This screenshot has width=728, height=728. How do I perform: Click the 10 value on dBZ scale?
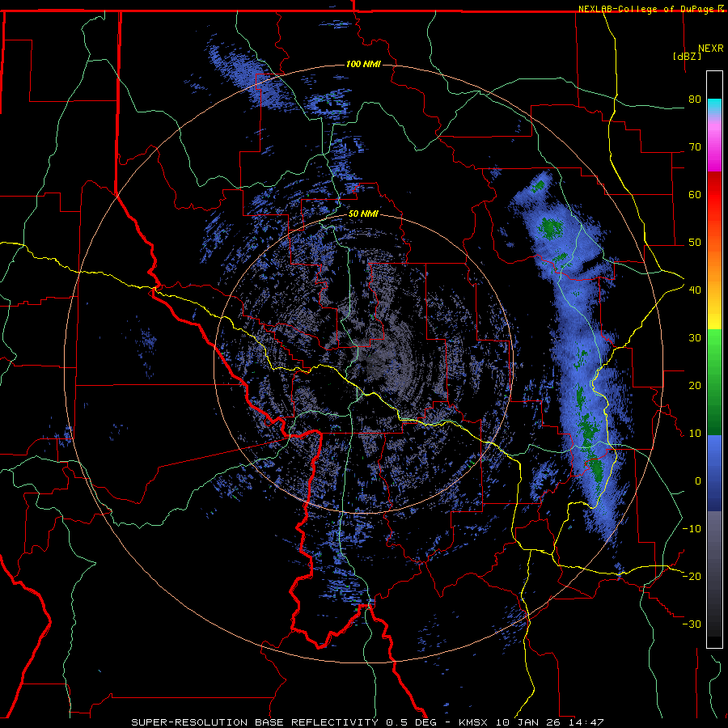click(695, 434)
